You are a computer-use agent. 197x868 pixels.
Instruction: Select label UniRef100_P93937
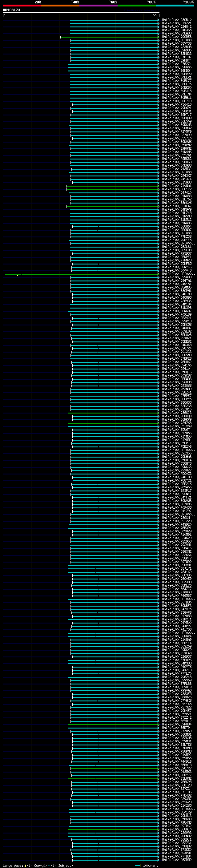click(176, 253)
